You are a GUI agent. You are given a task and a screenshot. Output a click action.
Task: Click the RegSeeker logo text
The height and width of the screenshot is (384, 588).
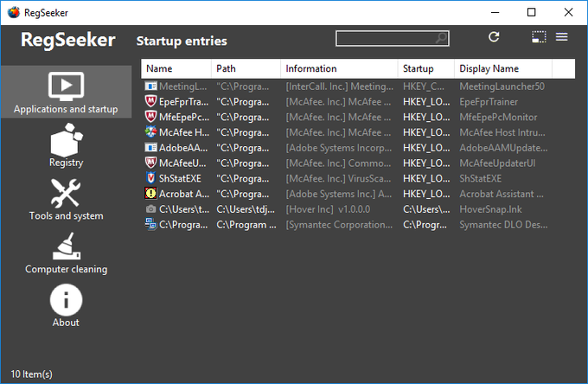pos(67,40)
